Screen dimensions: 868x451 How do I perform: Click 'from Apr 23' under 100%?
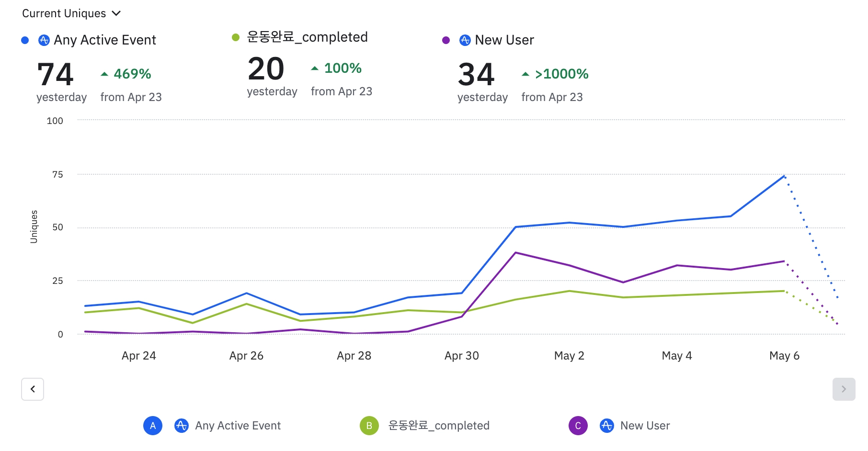[342, 91]
